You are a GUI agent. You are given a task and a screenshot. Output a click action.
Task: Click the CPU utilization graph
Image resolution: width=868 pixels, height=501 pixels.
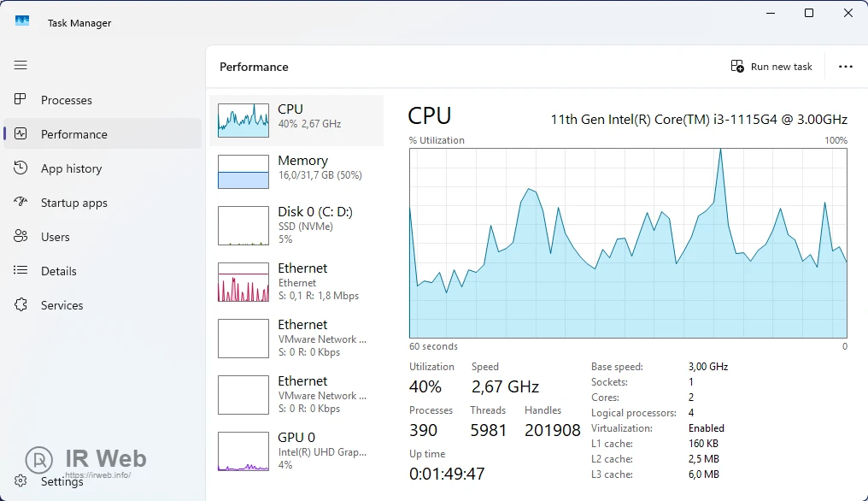tap(628, 243)
